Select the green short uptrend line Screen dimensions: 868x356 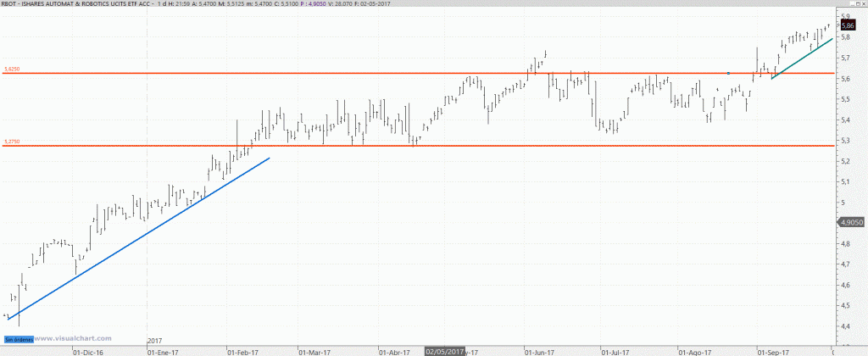pyautogui.click(x=802, y=58)
